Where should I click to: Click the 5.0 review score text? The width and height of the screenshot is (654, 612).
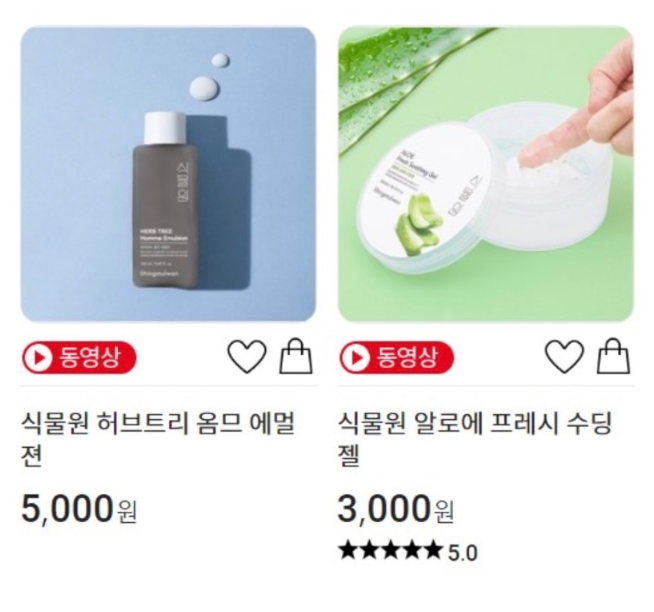point(463,553)
